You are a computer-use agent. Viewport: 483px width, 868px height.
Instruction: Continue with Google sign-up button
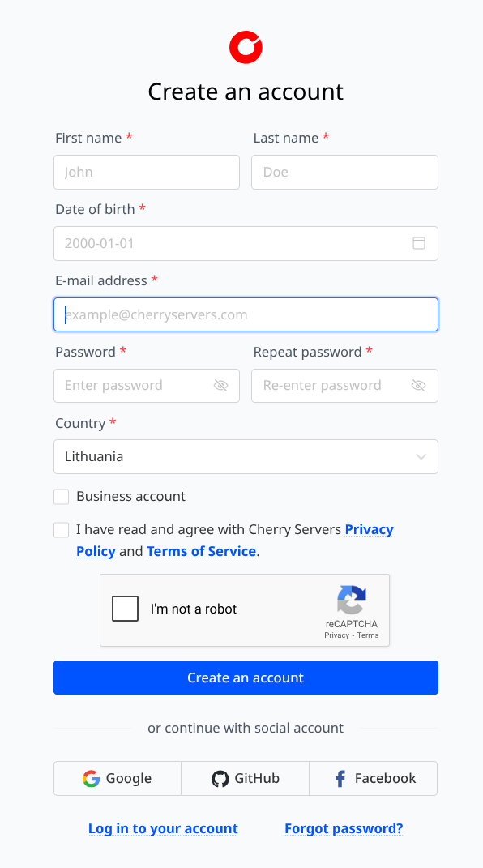coord(118,778)
